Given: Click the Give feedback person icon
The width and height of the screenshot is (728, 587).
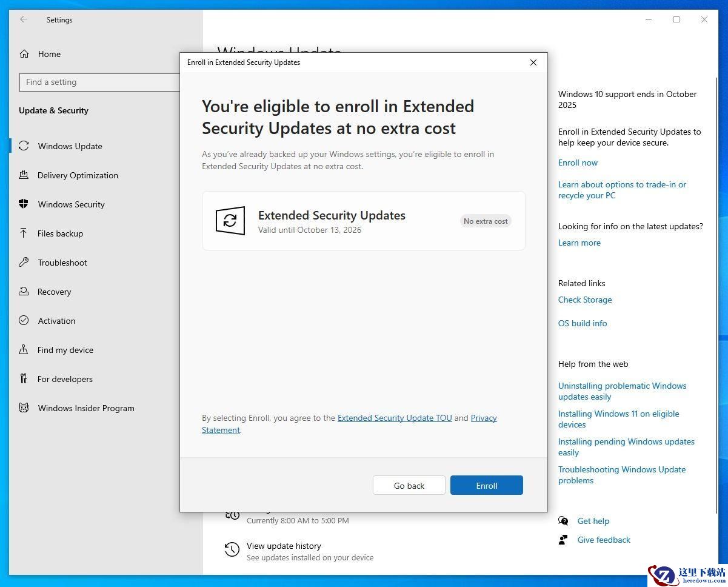Looking at the screenshot, I should [x=564, y=540].
